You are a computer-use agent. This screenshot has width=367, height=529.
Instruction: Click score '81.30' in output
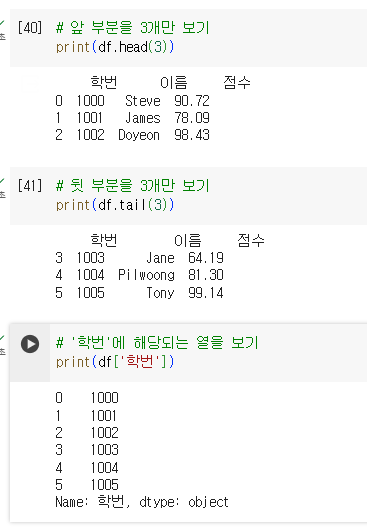(x=206, y=275)
